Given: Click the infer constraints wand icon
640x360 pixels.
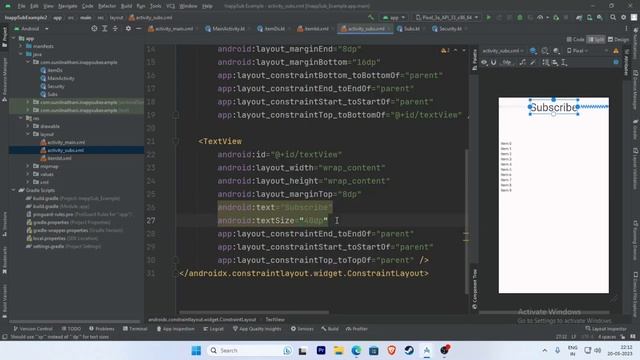Looking at the screenshot, I should (x=533, y=62).
